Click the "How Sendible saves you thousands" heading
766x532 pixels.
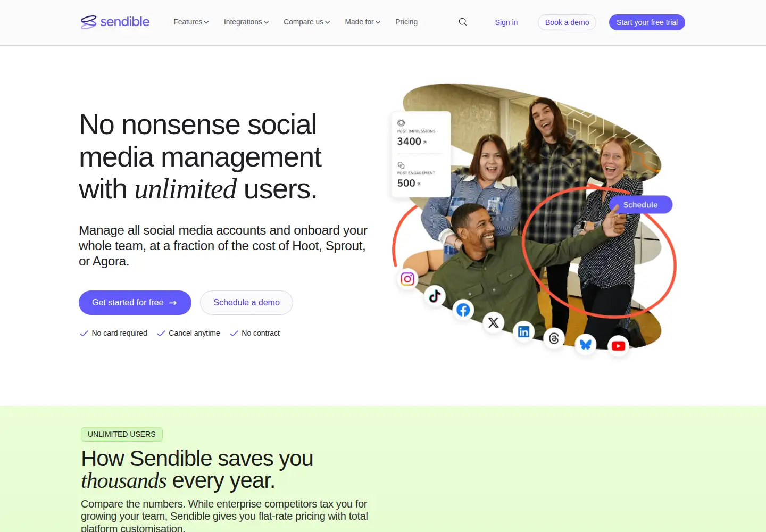pos(197,469)
